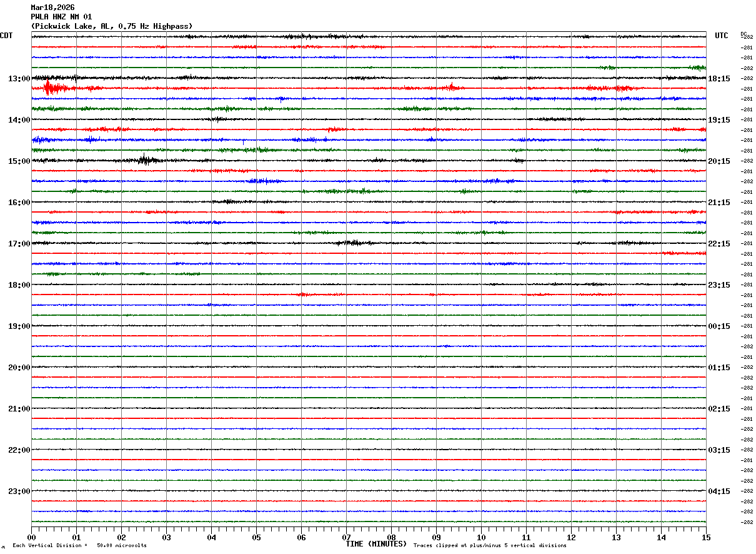Click the UTC timezone label

pyautogui.click(x=722, y=36)
